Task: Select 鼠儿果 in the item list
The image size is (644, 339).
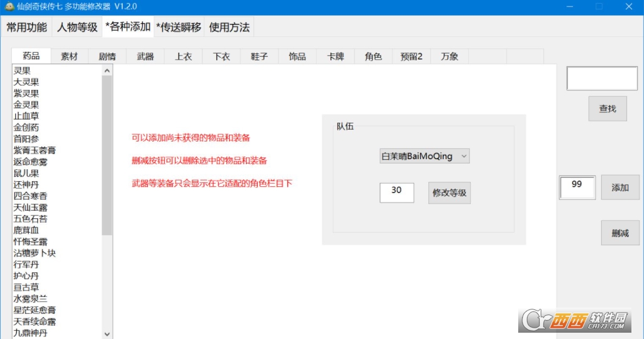Action: click(26, 174)
